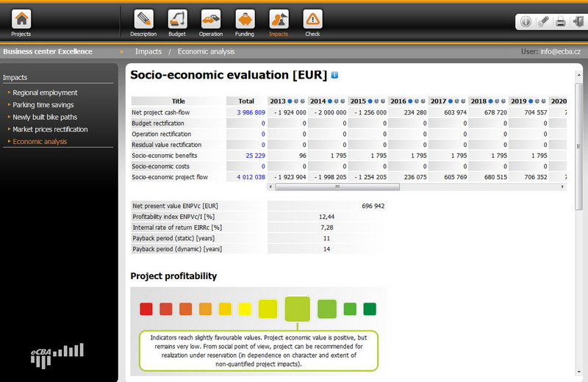Click the Profitability index value 12,44
The width and height of the screenshot is (588, 382).
(x=326, y=217)
